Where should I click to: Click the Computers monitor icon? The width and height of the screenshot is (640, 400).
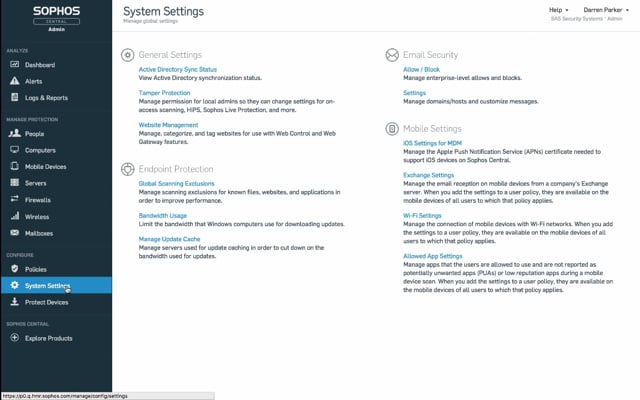(14, 150)
